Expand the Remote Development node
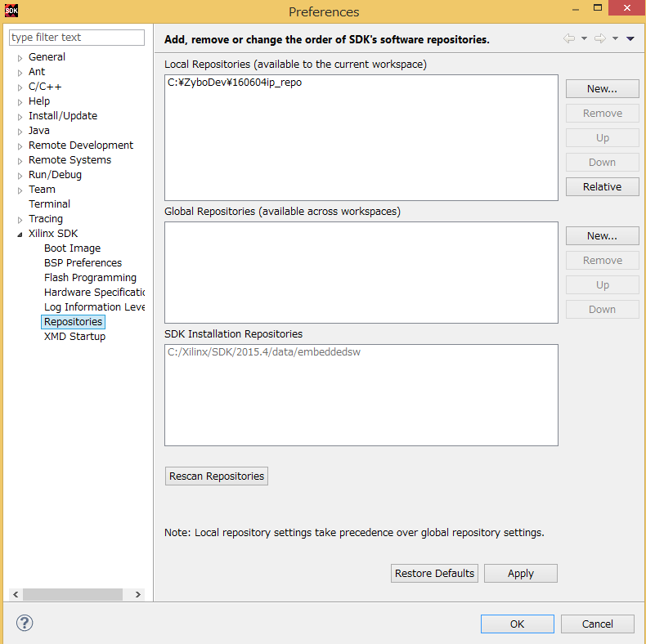This screenshot has height=644, width=646. 20,146
